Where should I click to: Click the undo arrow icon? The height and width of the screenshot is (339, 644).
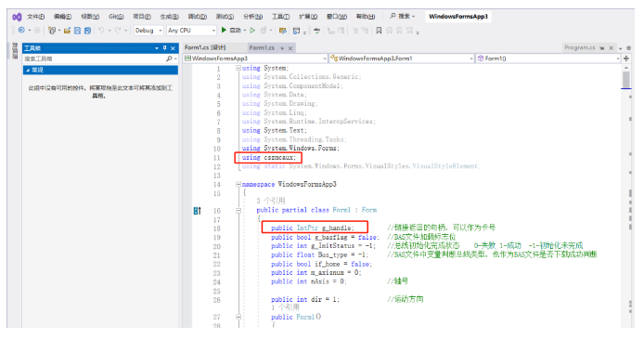[x=101, y=30]
